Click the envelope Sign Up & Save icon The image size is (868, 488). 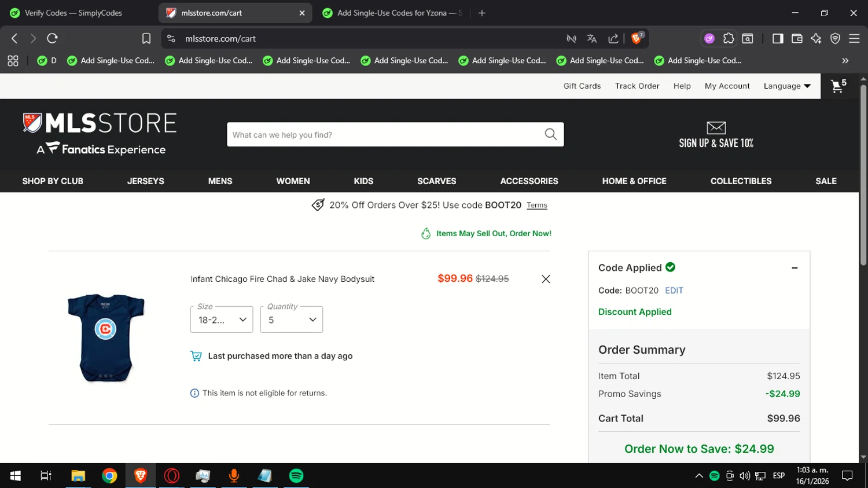716,127
